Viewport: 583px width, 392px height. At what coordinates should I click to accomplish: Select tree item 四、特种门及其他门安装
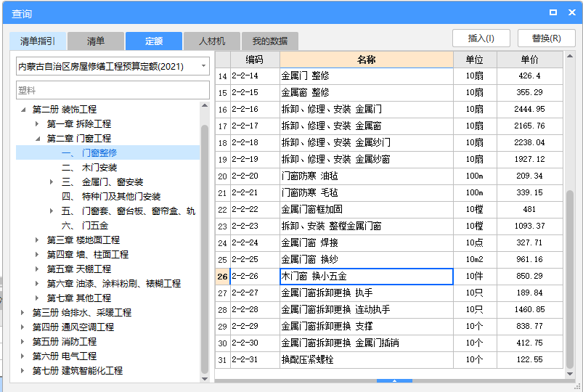pyautogui.click(x=111, y=197)
